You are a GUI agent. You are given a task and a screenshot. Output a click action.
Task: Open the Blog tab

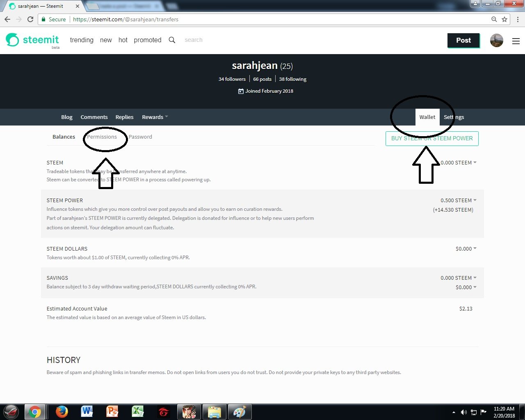tap(67, 117)
